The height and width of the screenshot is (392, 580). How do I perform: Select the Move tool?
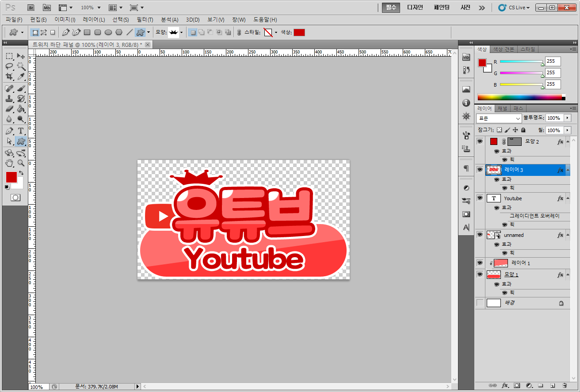21,56
